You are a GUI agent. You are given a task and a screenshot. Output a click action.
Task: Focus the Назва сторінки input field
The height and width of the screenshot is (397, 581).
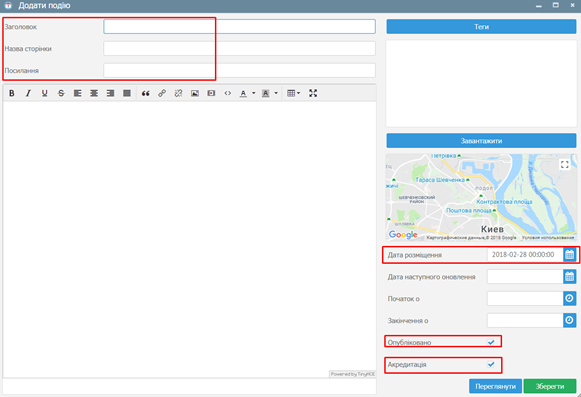point(239,49)
